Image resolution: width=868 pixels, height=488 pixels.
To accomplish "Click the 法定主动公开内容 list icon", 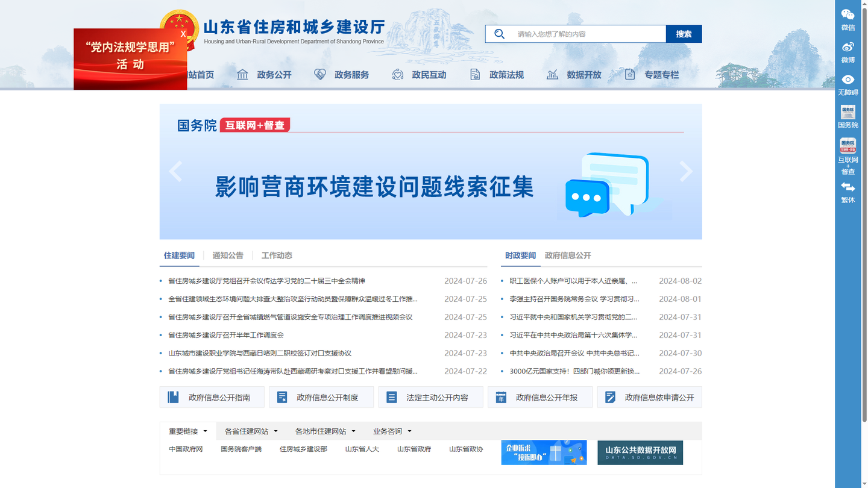I will pyautogui.click(x=392, y=397).
